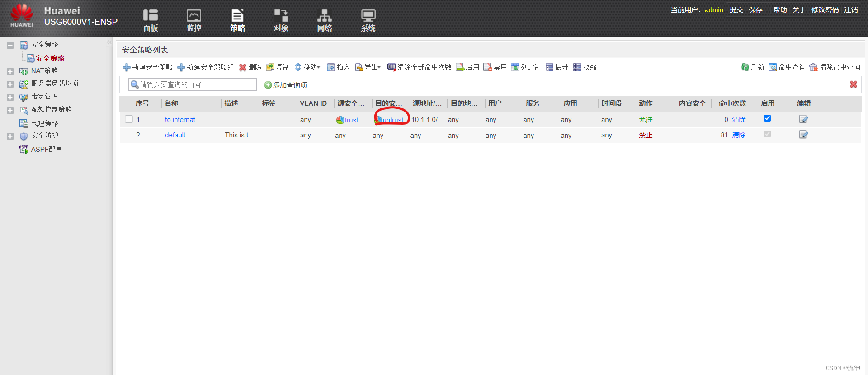Open the 面板 dashboard tab
868x375 pixels.
[151, 20]
